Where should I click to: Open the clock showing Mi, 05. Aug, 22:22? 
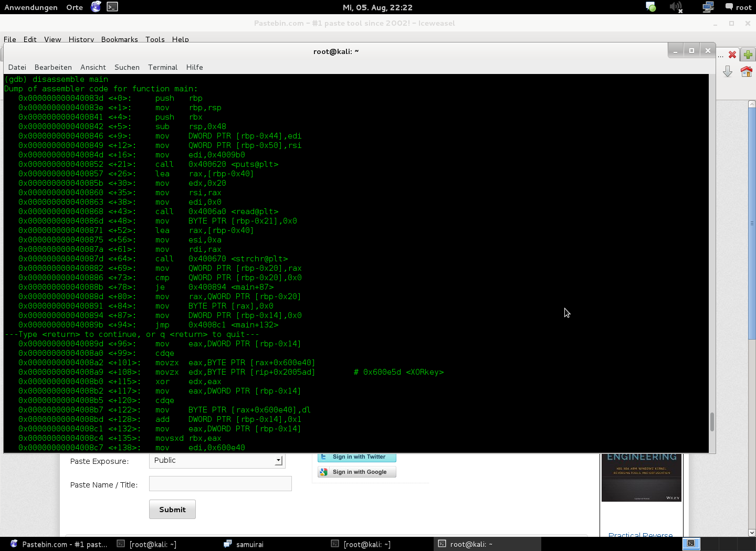(377, 7)
